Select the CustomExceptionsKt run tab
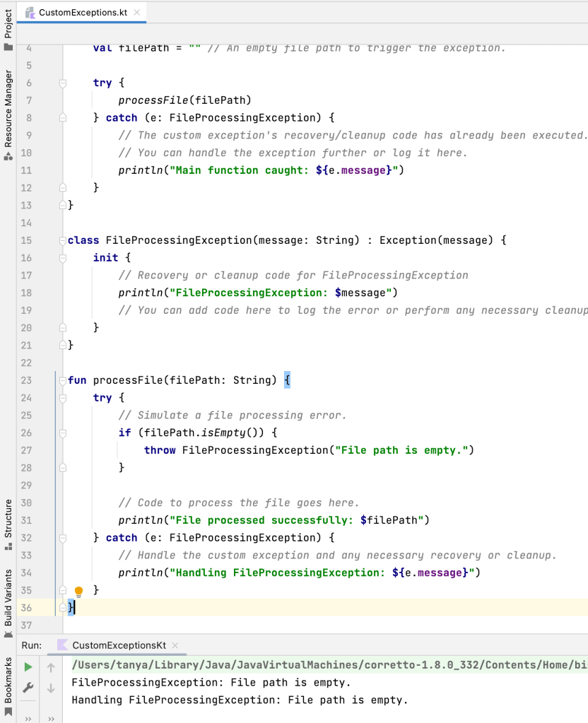588x723 pixels. pos(119,645)
